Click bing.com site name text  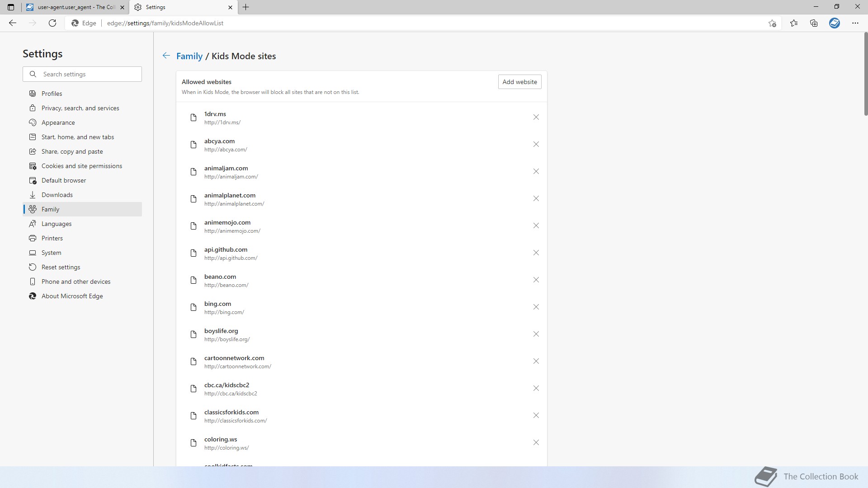coord(217,304)
